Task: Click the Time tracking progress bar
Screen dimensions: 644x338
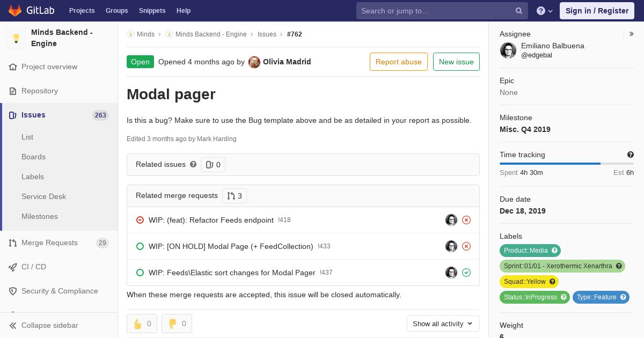Action: (x=567, y=164)
